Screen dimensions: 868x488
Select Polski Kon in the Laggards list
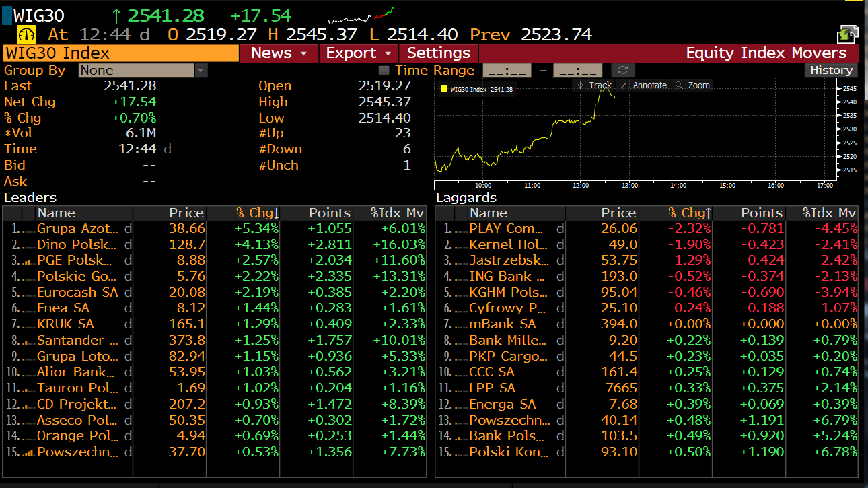click(509, 452)
